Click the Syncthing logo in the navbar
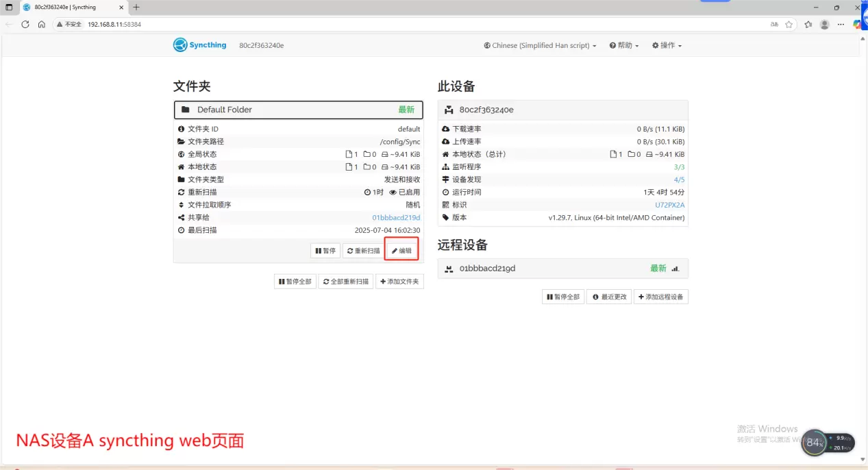 click(x=199, y=45)
